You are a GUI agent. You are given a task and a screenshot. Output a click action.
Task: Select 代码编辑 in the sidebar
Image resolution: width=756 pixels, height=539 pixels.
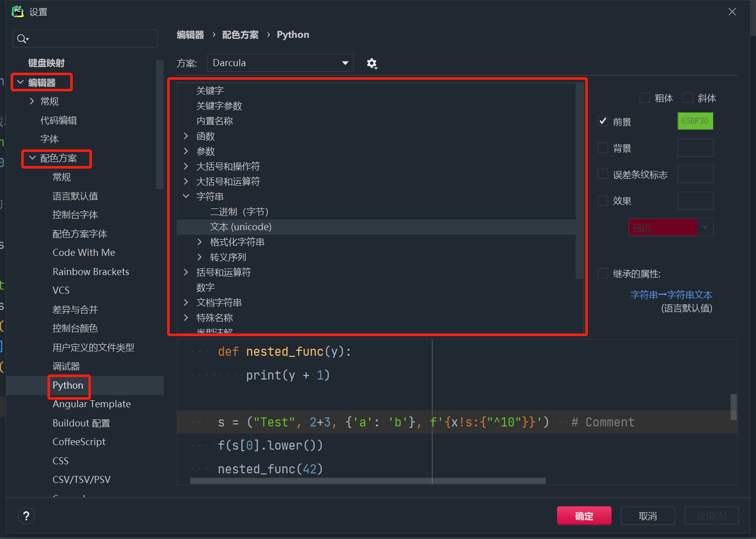[59, 120]
